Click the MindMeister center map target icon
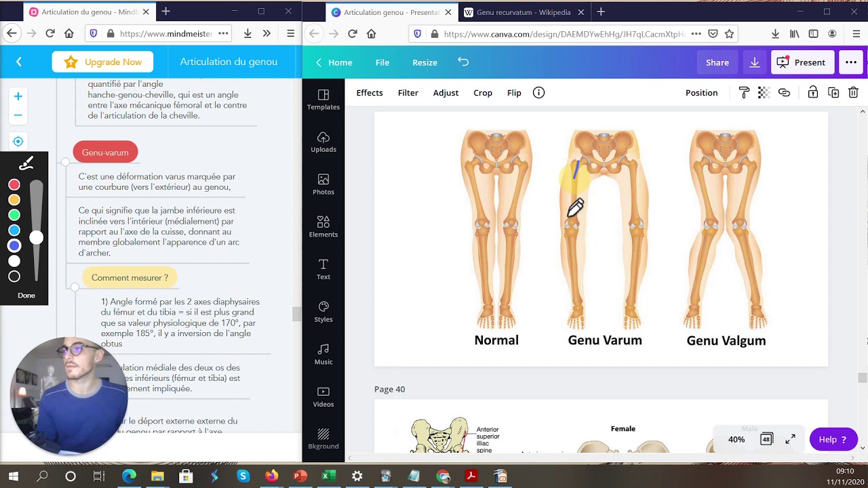Viewport: 868px width, 488px height. pyautogui.click(x=18, y=141)
